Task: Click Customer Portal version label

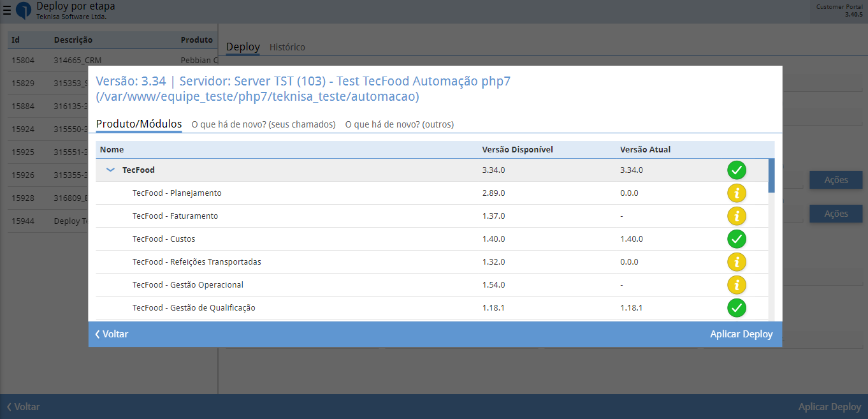Action: tap(839, 10)
